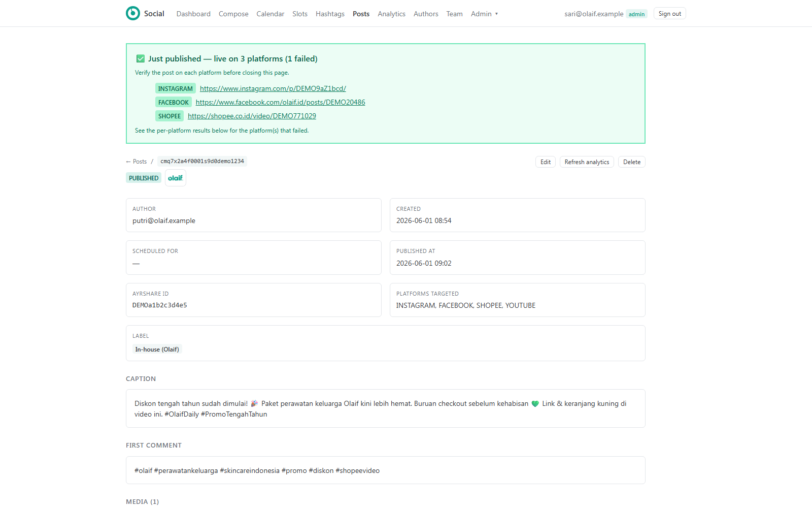This screenshot has width=812, height=508.
Task: Click author putri@olaif.example
Action: pos(164,220)
